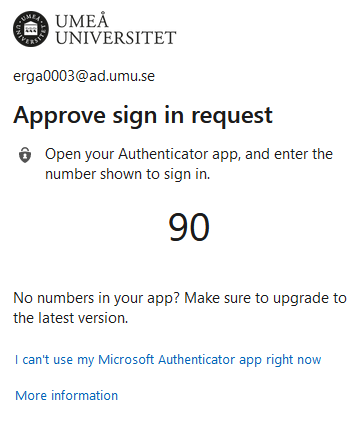This screenshot has width=361, height=421.
Task: Click the lock shield Authenticator icon
Action: coord(25,155)
